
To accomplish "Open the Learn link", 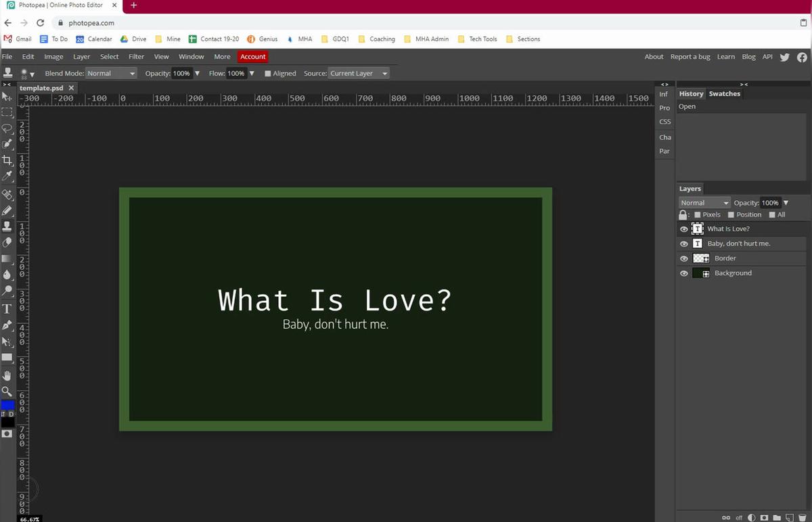I will click(726, 57).
